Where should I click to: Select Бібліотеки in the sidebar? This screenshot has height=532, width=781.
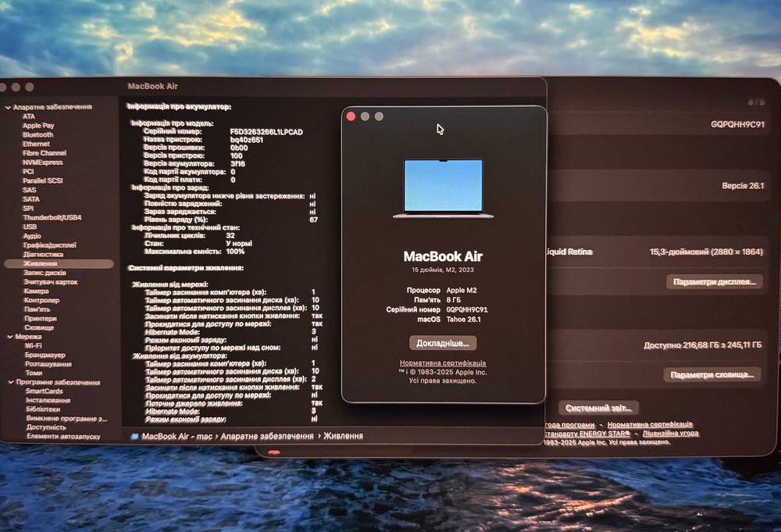tap(43, 409)
